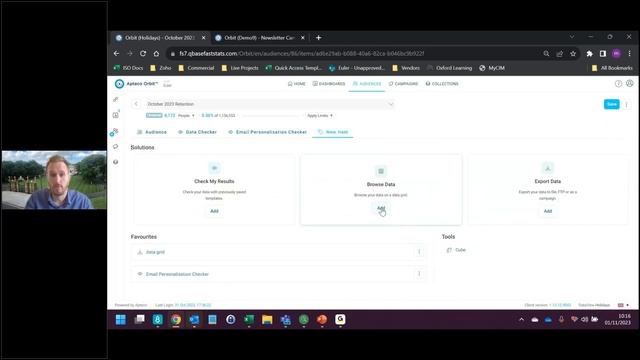Click the link icon in left sidebar
This screenshot has width=640, height=360.
tap(116, 99)
